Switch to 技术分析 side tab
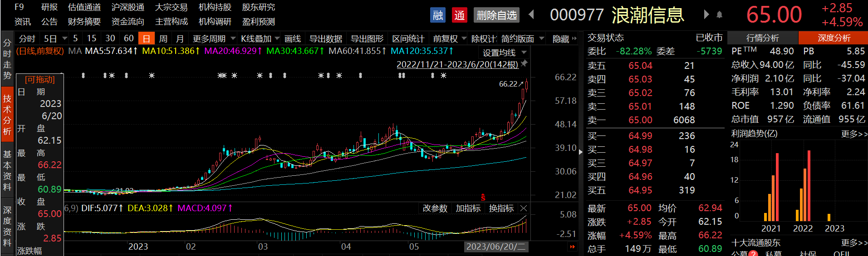This screenshot has height=256, width=868. 7,115
